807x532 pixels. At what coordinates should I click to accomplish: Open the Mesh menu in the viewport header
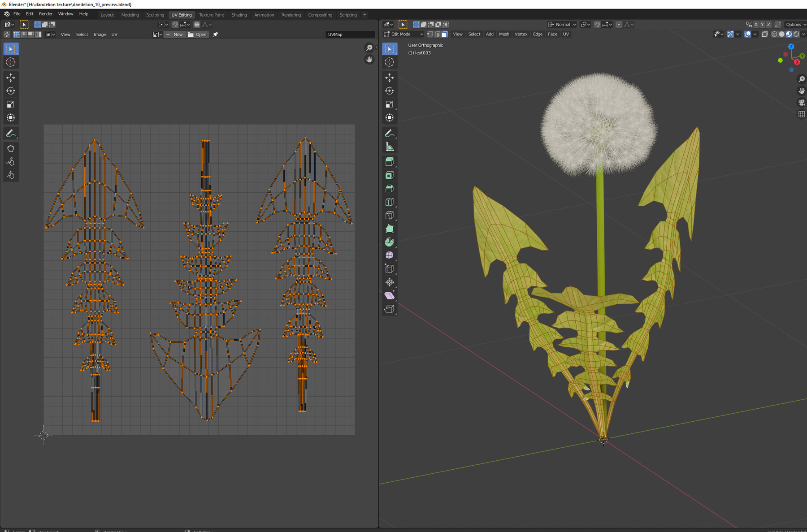click(x=504, y=34)
